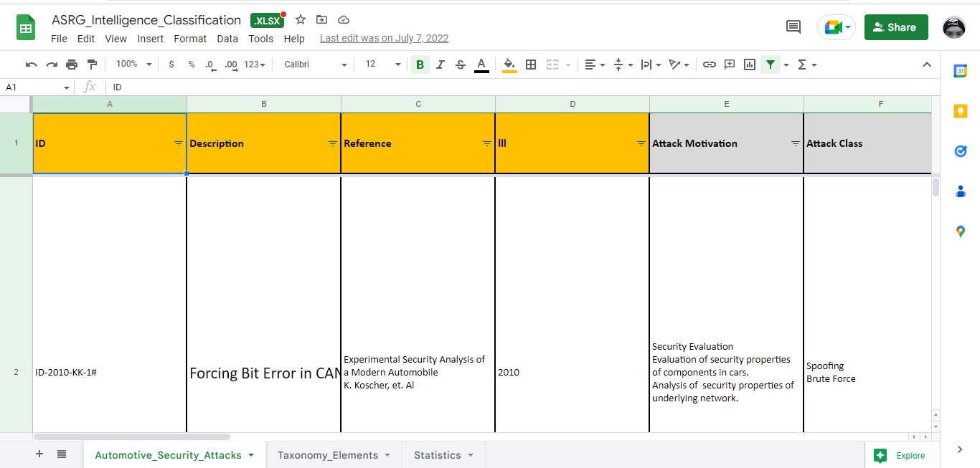Open Google Keep side panel
The image size is (980, 468).
coord(960,111)
